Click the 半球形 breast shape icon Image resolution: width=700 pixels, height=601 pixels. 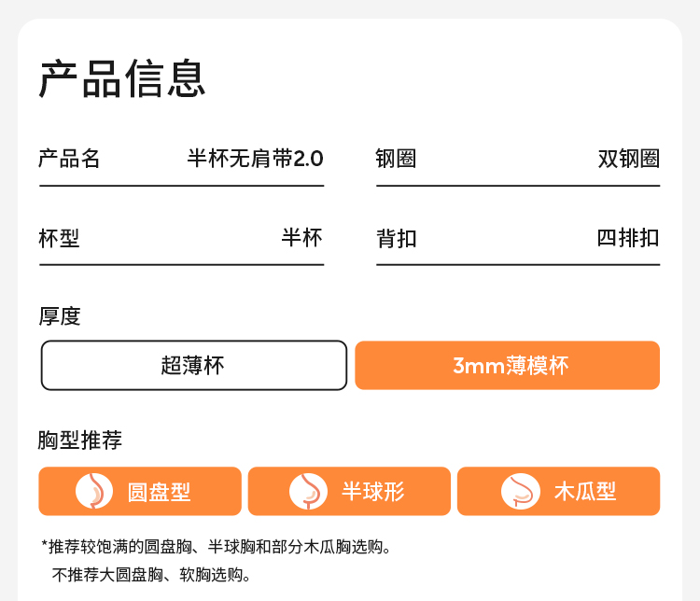click(308, 491)
